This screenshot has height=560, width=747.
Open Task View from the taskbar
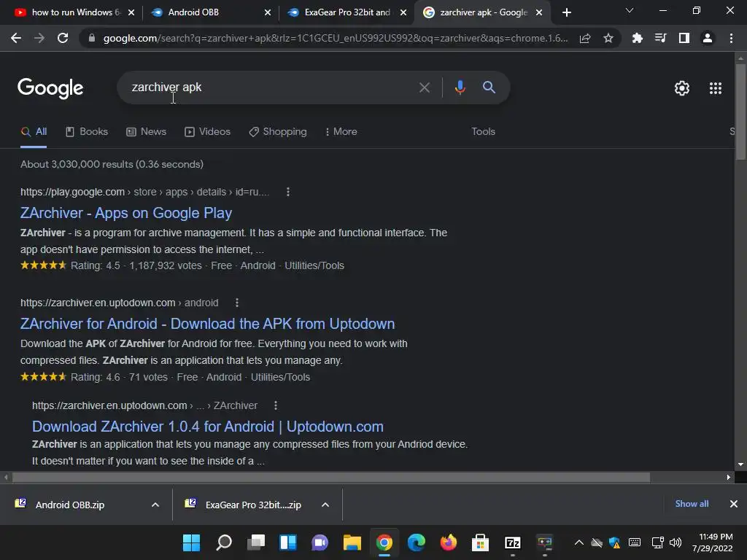(256, 542)
